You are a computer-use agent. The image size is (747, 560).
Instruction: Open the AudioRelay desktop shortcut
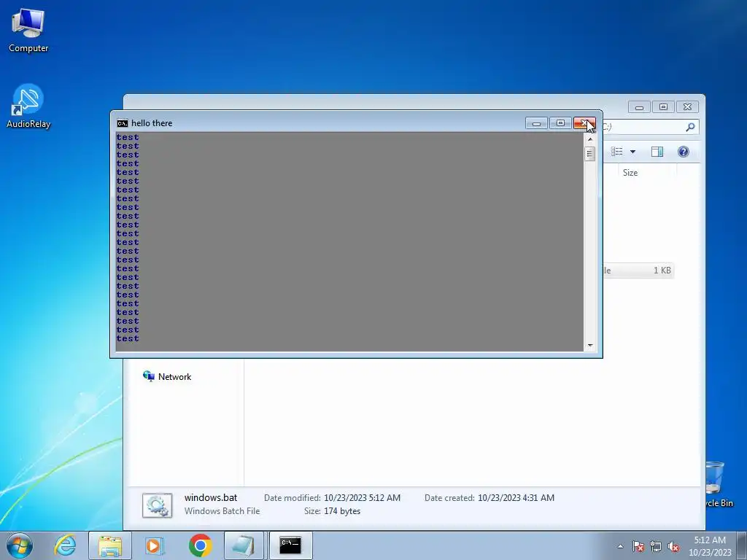pyautogui.click(x=28, y=106)
